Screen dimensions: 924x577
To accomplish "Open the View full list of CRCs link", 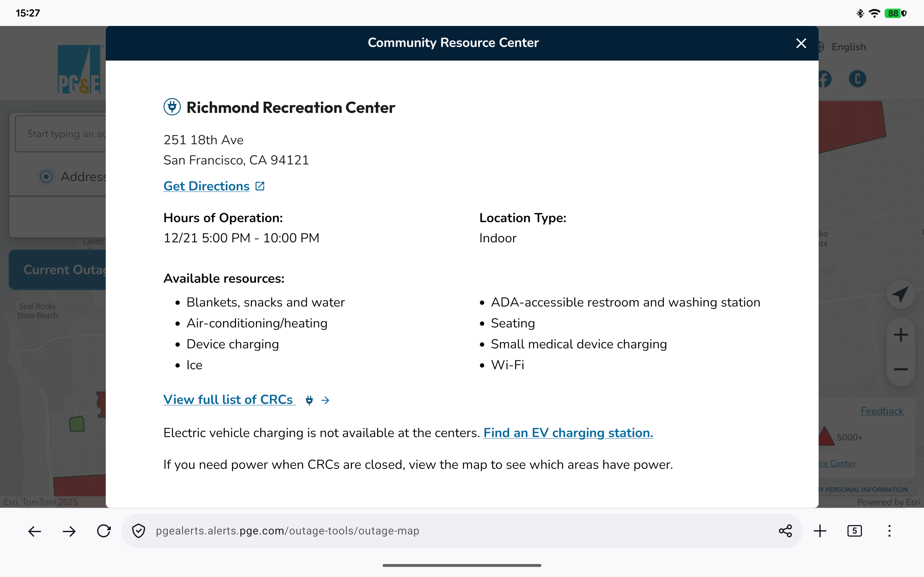I will coord(229,400).
